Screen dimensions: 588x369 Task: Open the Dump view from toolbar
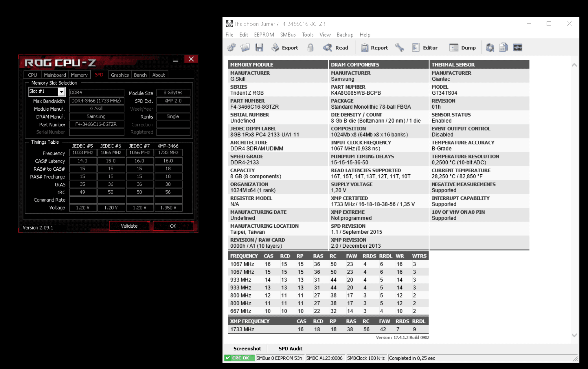coord(462,48)
